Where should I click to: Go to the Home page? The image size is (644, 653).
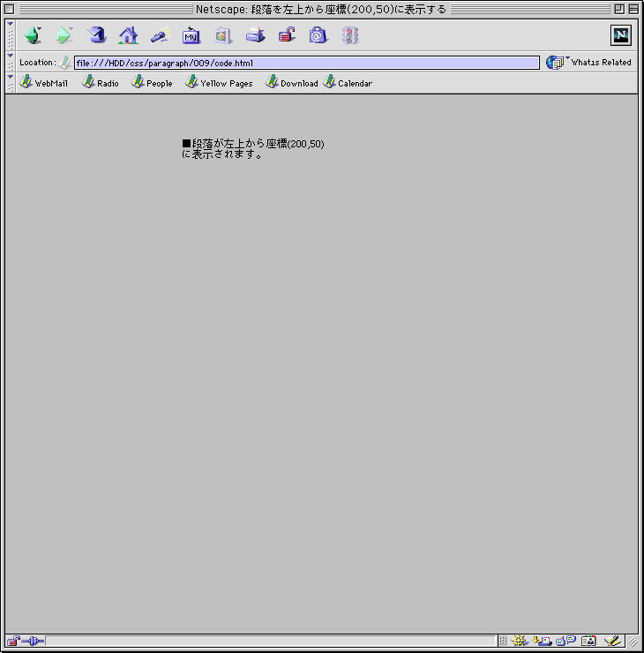(129, 36)
